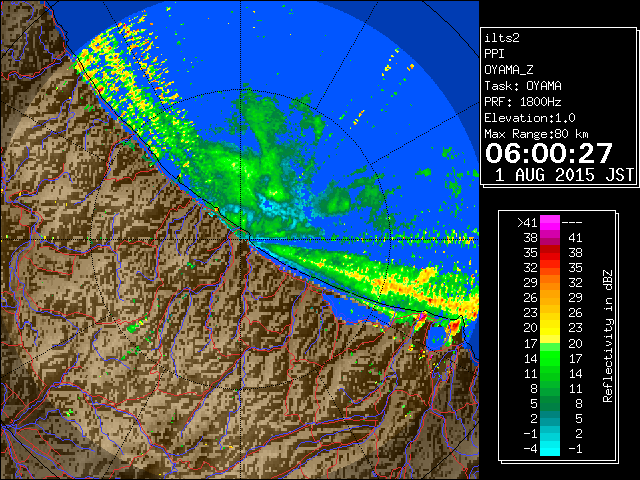Click the 'ilts2' label in info box

point(502,38)
